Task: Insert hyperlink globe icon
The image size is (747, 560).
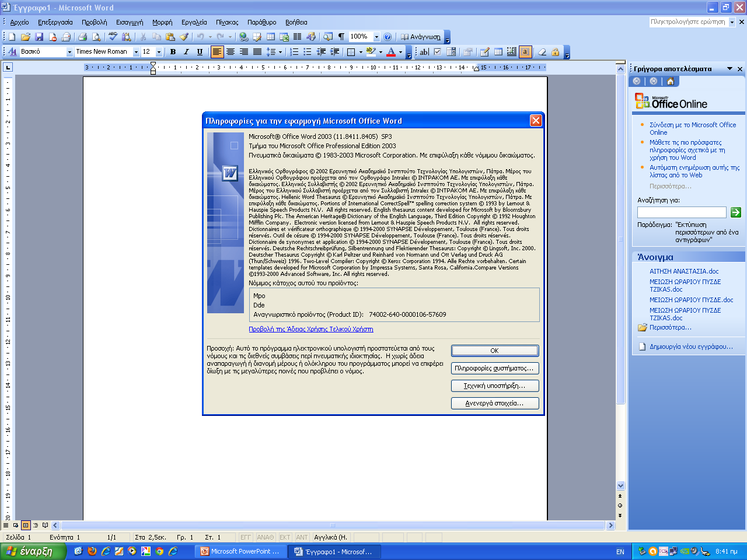Action: (x=244, y=37)
